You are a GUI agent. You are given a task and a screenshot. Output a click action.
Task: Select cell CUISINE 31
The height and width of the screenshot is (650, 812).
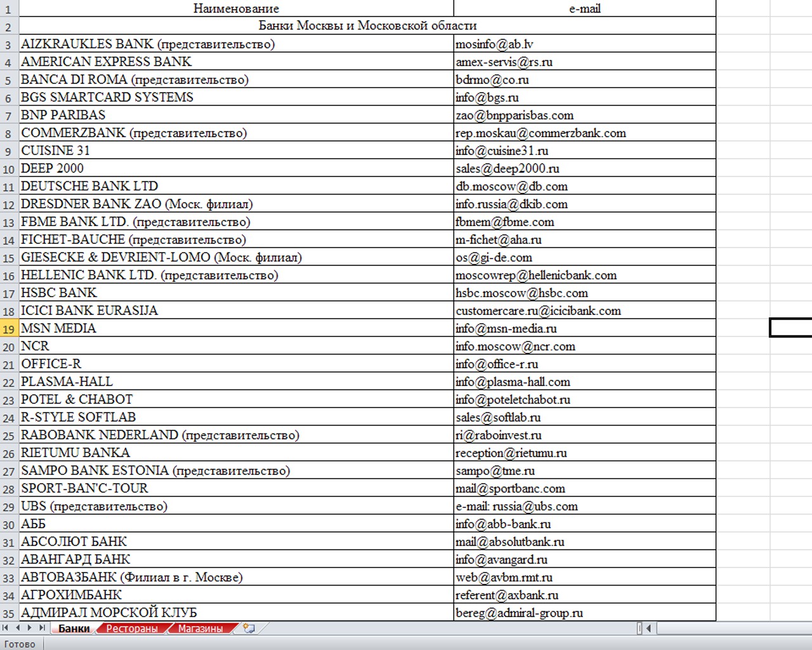point(236,150)
